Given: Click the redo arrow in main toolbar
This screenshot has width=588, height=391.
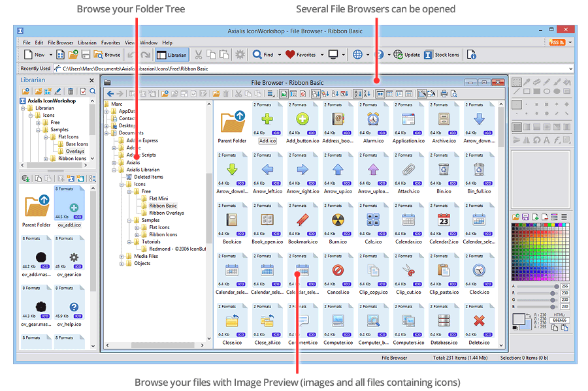Looking at the screenshot, I should pos(145,55).
